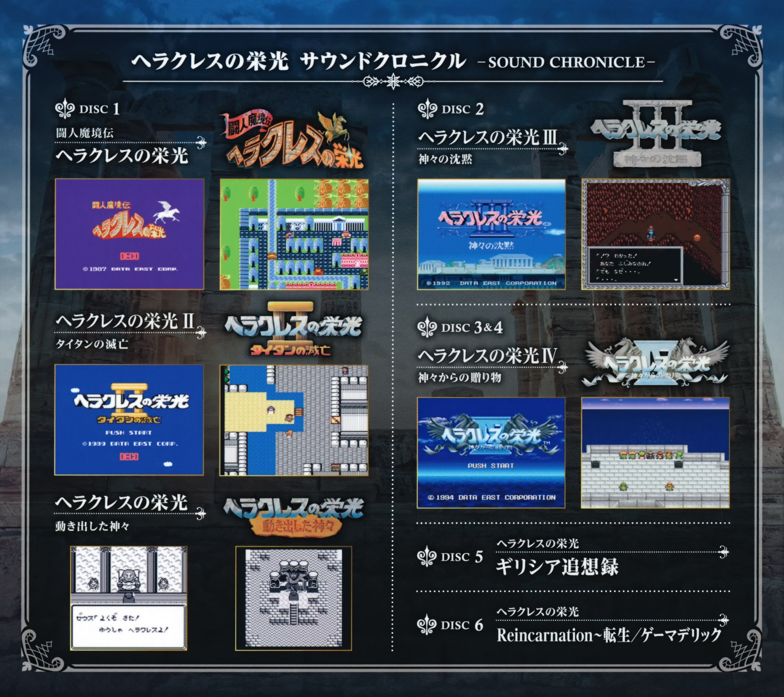This screenshot has width=784, height=697.
Task: Select the Game Boy throne room screenshot
Action: coord(293,598)
